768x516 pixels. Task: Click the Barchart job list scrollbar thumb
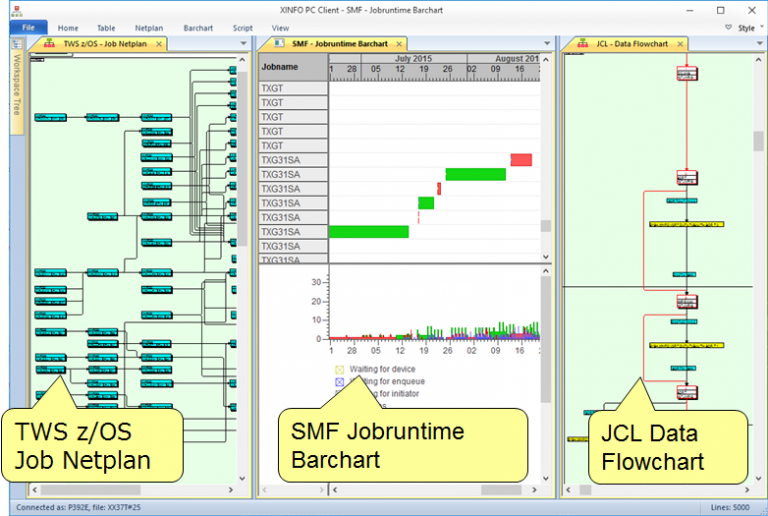(x=546, y=226)
